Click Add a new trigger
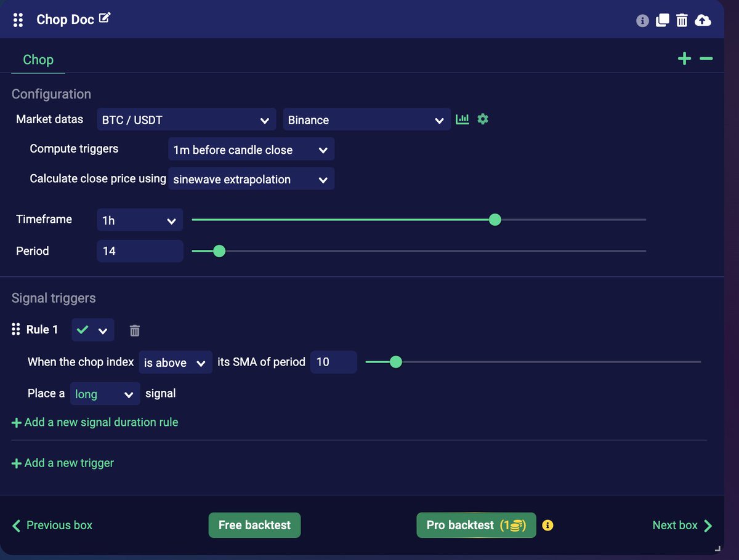The image size is (739, 560). [x=63, y=463]
